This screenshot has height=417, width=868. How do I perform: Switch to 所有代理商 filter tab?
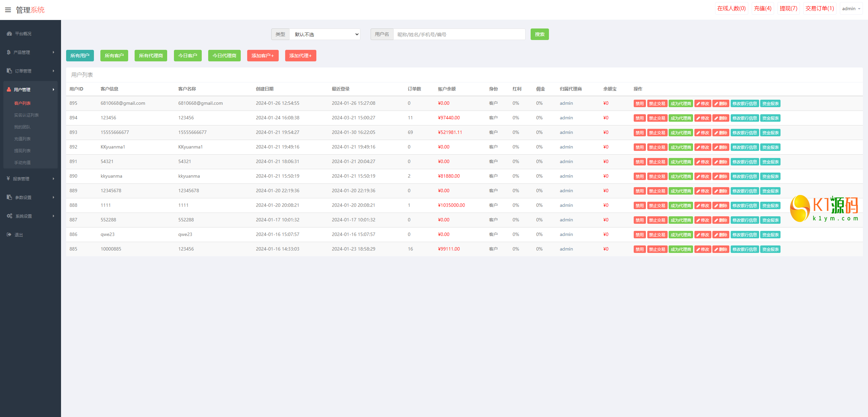151,56
